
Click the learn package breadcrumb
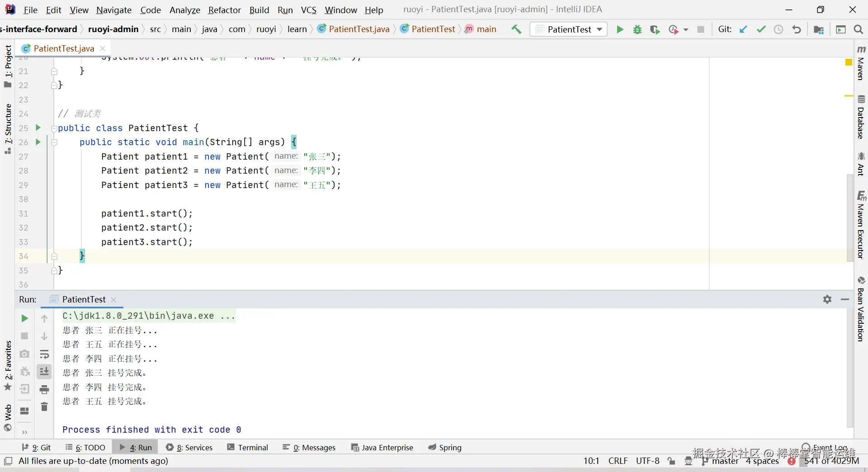(297, 29)
